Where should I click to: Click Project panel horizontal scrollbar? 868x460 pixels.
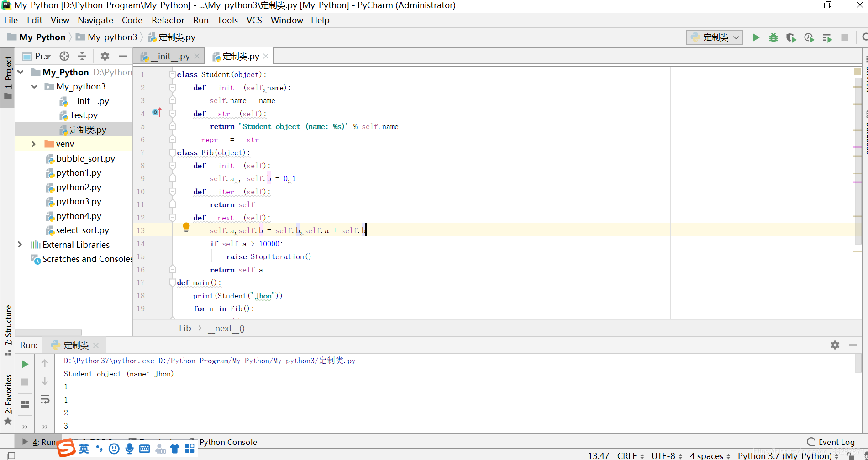pos(49,332)
